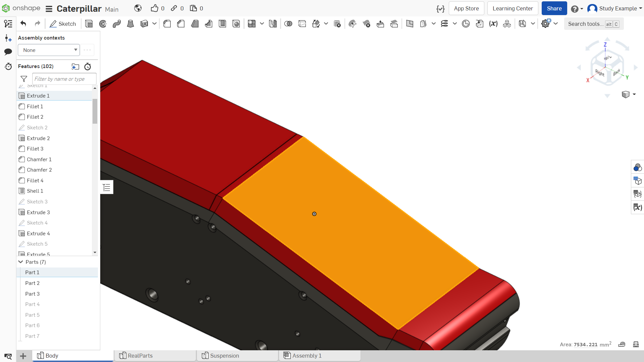Select the Split tool

coord(302,24)
